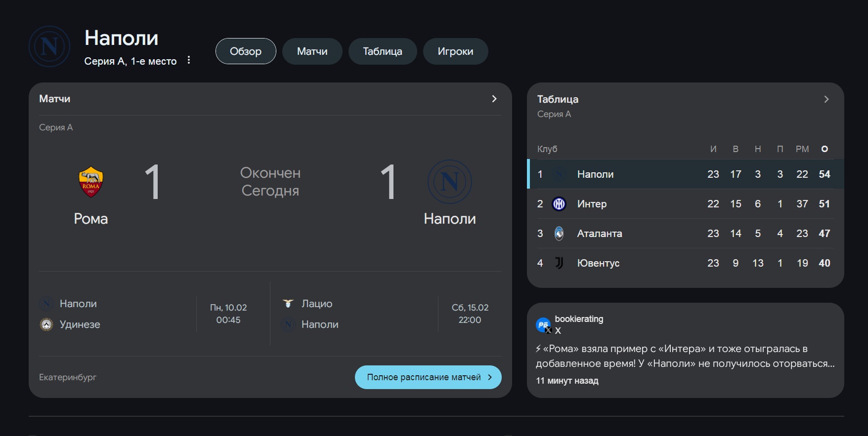Click Napoli's 54 points value

point(825,174)
